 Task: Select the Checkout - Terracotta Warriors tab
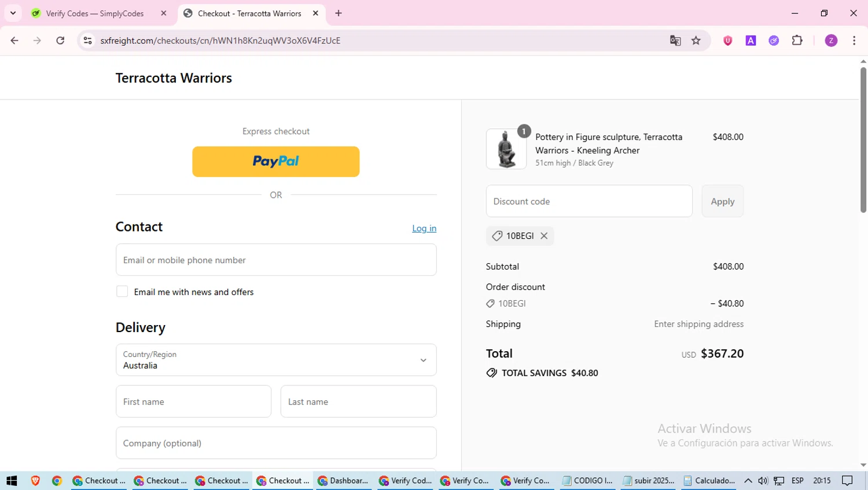pos(249,13)
